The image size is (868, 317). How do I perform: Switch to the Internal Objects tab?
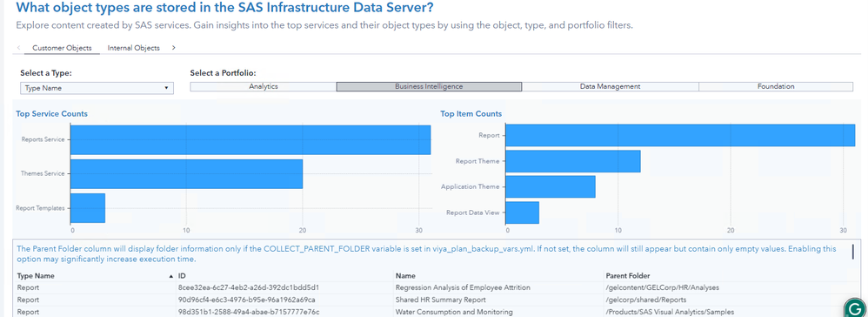pos(133,48)
